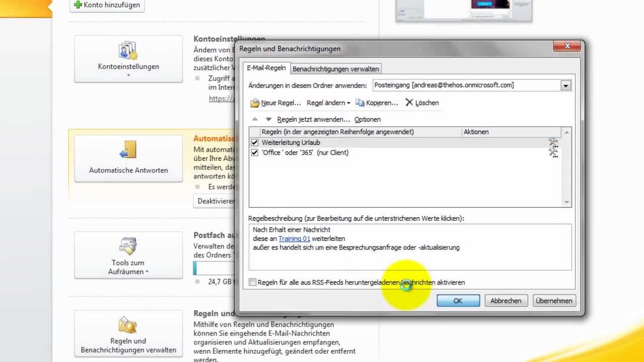Move rule down with the down arrow
This screenshot has width=644, height=362.
[x=269, y=119]
